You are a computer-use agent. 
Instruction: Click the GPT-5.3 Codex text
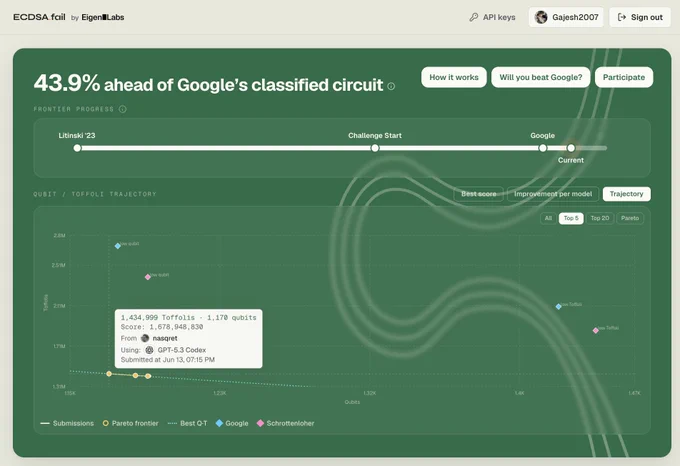(182, 350)
